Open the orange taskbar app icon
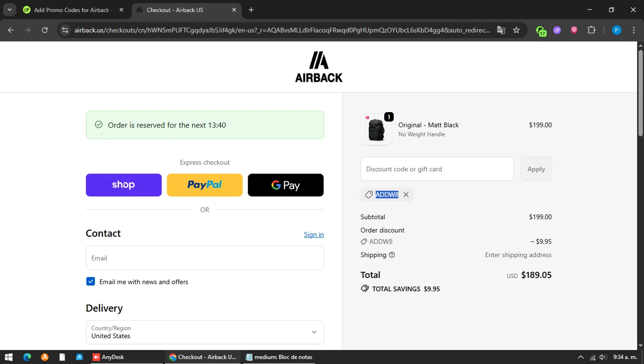The width and height of the screenshot is (644, 364). tap(45, 357)
